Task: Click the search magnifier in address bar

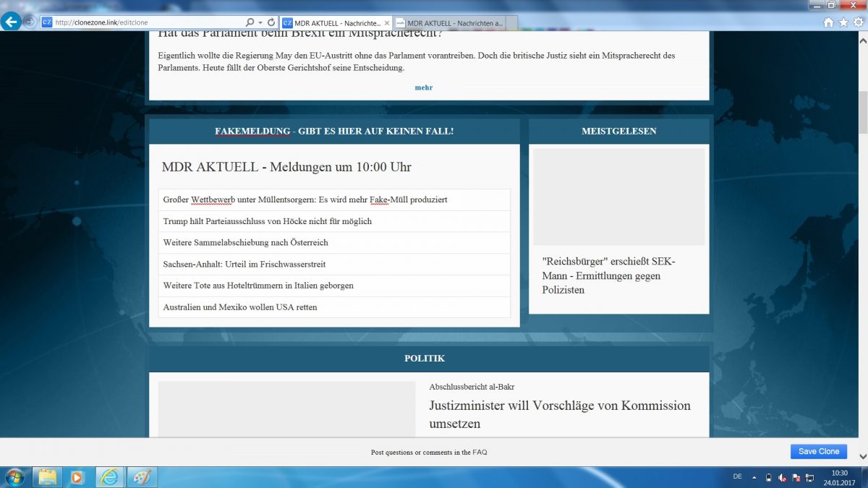Action: coord(250,22)
